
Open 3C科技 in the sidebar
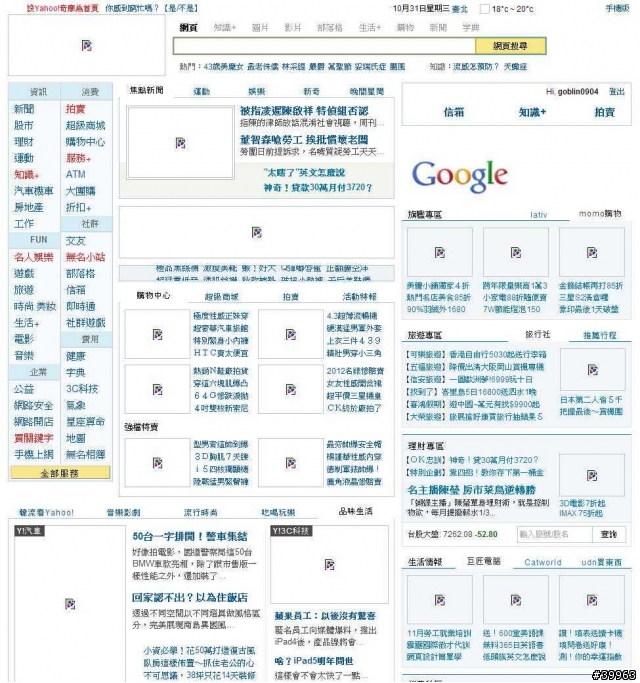click(x=82, y=389)
